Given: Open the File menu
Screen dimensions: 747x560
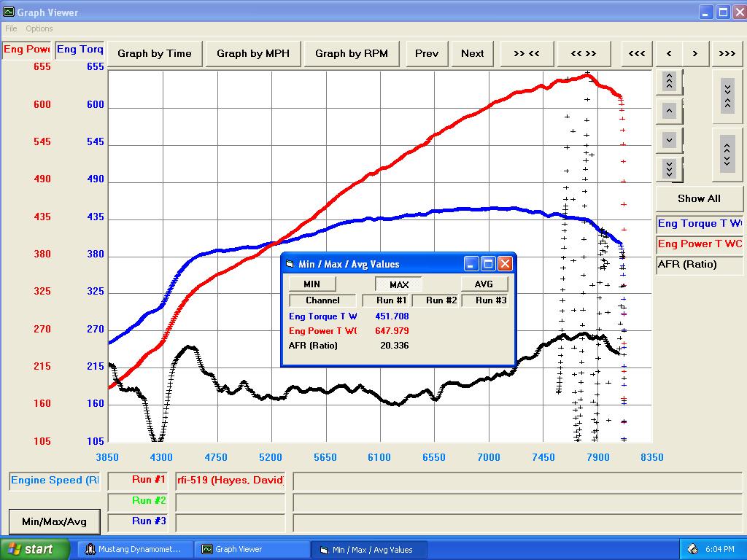Looking at the screenshot, I should click(11, 28).
